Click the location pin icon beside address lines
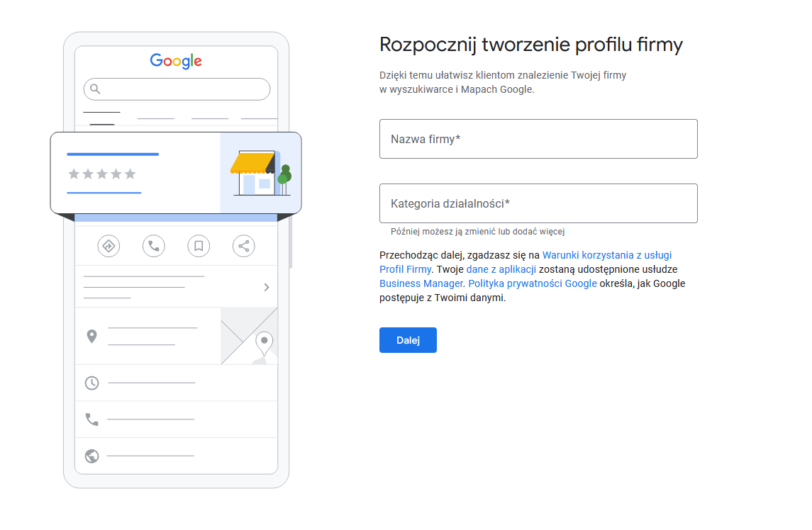 (91, 337)
